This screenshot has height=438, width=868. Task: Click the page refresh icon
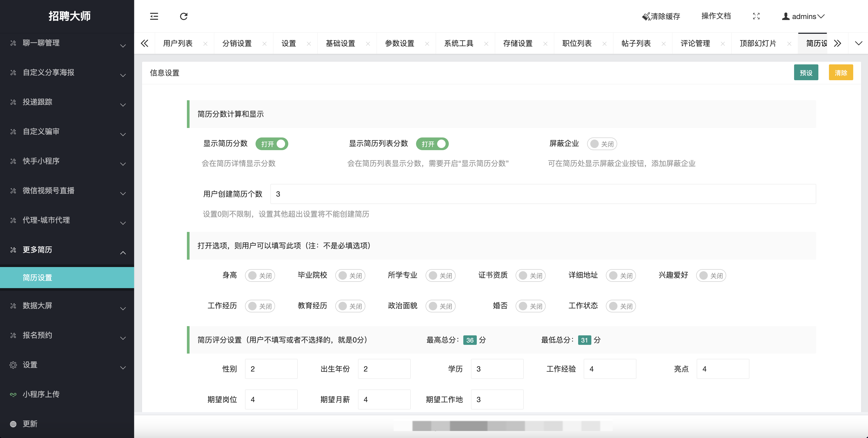click(x=184, y=16)
